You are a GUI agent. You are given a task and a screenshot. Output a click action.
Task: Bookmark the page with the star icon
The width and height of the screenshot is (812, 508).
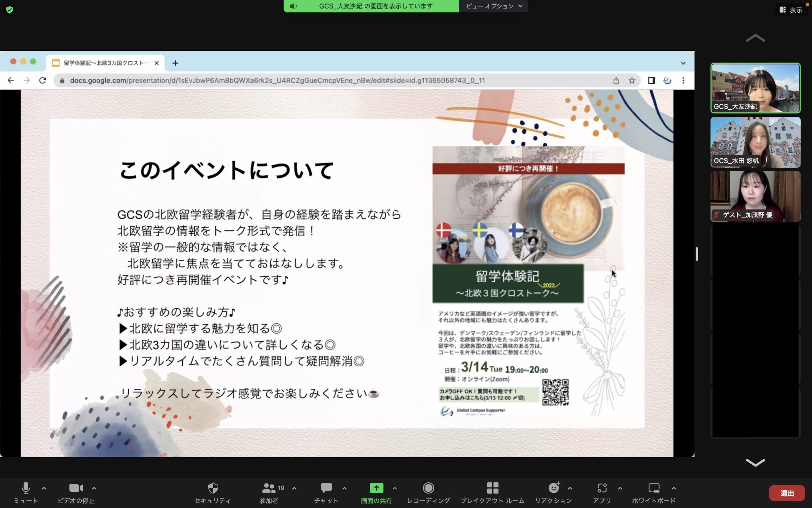pyautogui.click(x=632, y=80)
